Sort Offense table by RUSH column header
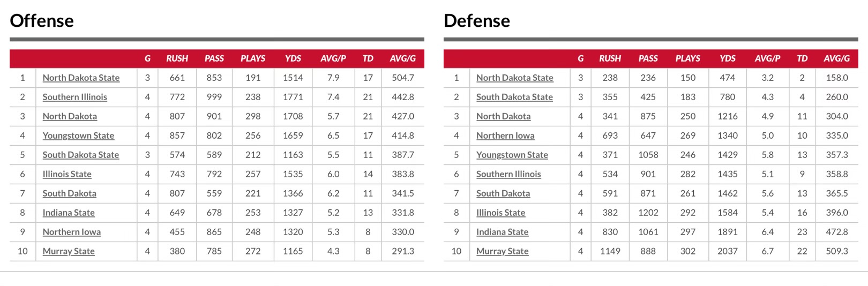This screenshot has height=286, width=868. [177, 58]
